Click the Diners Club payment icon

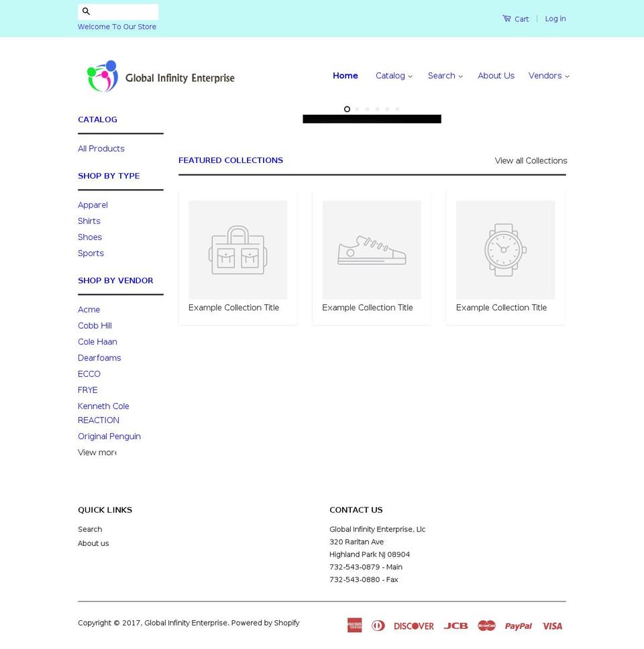coord(378,626)
